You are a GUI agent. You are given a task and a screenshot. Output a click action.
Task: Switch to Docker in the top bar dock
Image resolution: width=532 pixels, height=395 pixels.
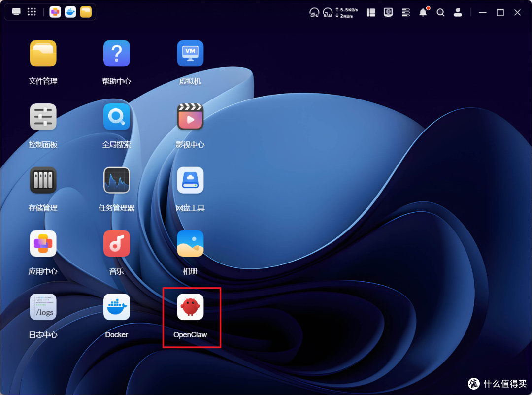[x=70, y=12]
